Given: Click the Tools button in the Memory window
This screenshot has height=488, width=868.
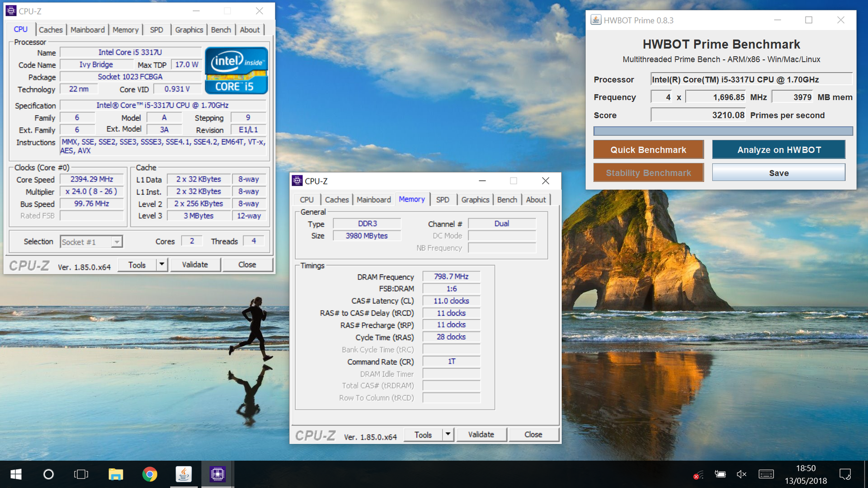Looking at the screenshot, I should pyautogui.click(x=423, y=435).
